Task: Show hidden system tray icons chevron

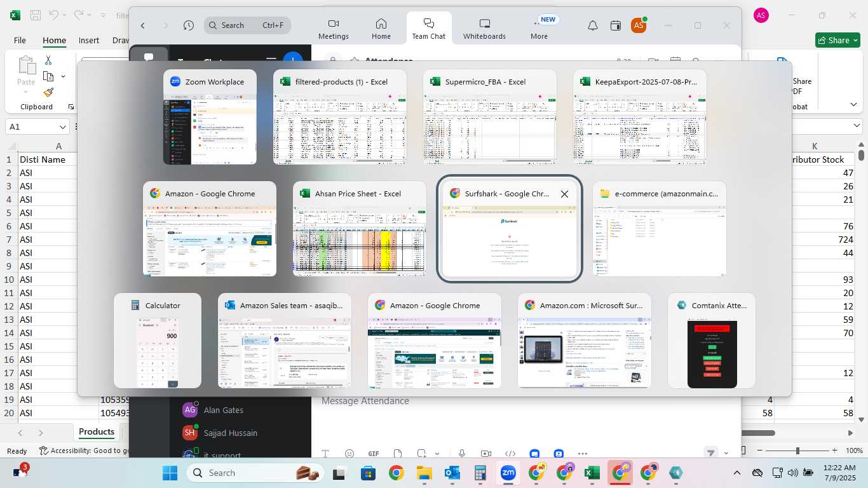Action: pyautogui.click(x=737, y=473)
